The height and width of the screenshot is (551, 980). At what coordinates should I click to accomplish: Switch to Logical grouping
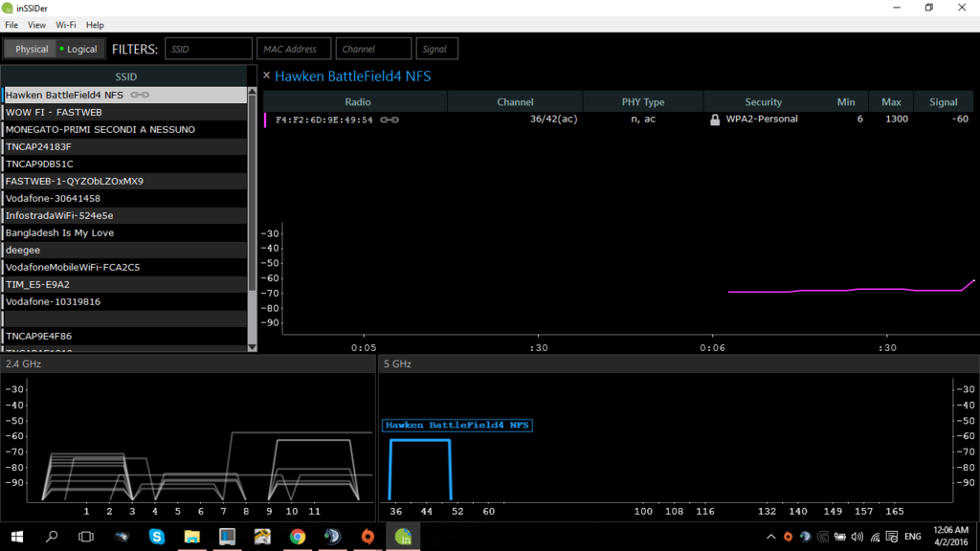point(78,49)
